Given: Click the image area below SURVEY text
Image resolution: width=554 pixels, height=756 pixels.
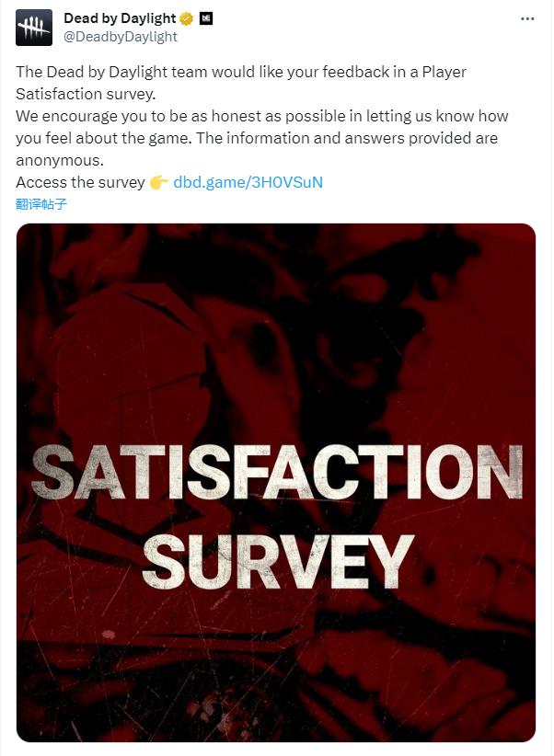Looking at the screenshot, I should [x=276, y=662].
